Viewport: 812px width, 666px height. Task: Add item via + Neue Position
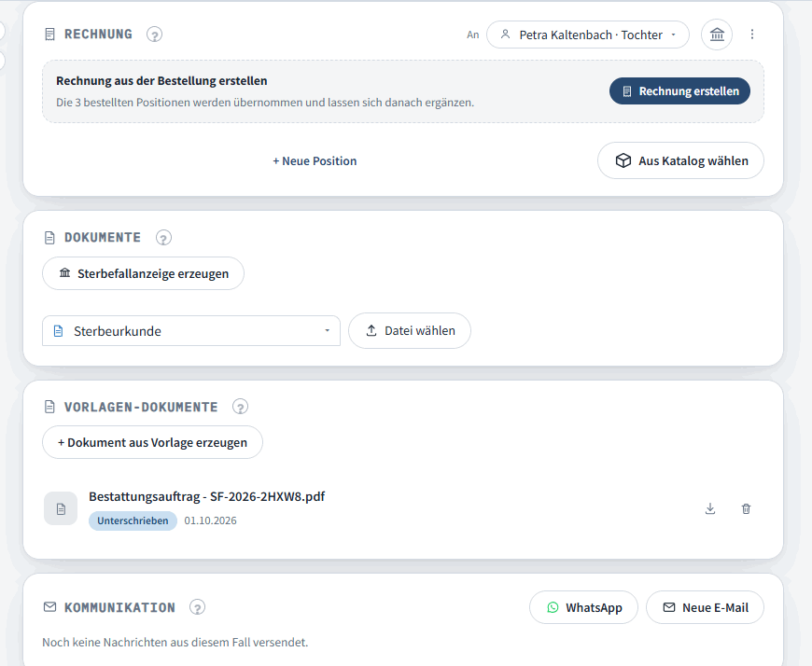(x=315, y=161)
